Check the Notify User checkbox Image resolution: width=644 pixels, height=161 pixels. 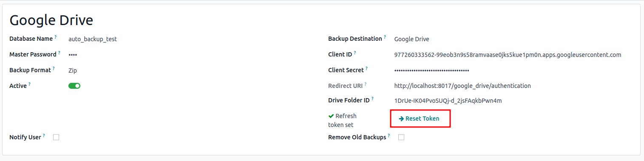click(56, 137)
